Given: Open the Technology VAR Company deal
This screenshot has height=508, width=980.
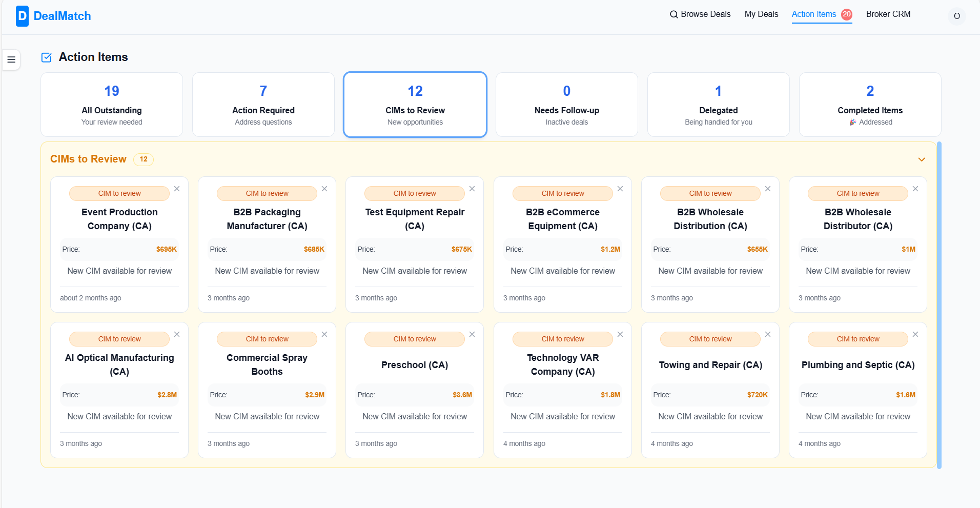Looking at the screenshot, I should click(x=563, y=364).
